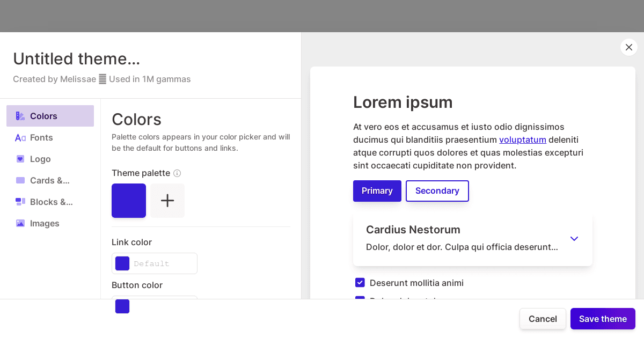Click the Colors palette icon
The height and width of the screenshot is (338, 644).
[x=20, y=116]
